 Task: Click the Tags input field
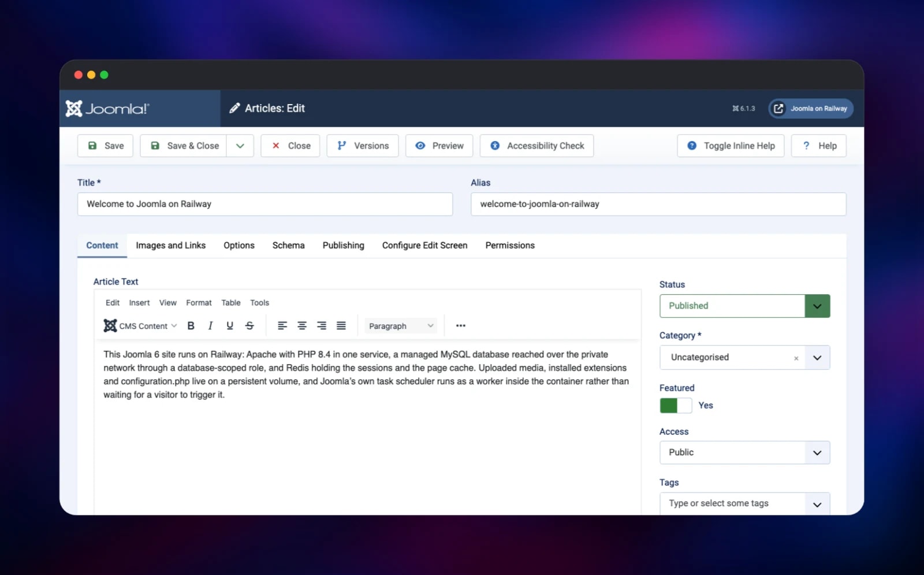pos(732,504)
